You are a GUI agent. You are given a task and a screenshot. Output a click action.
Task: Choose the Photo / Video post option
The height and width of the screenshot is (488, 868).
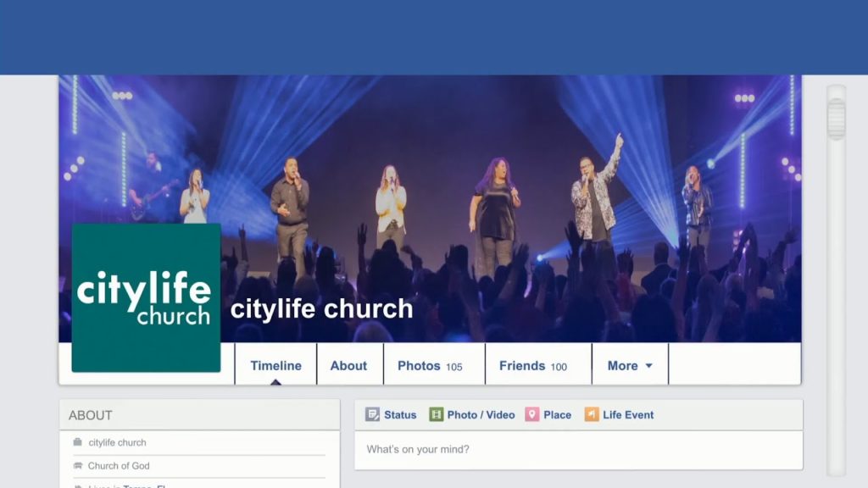[471, 414]
